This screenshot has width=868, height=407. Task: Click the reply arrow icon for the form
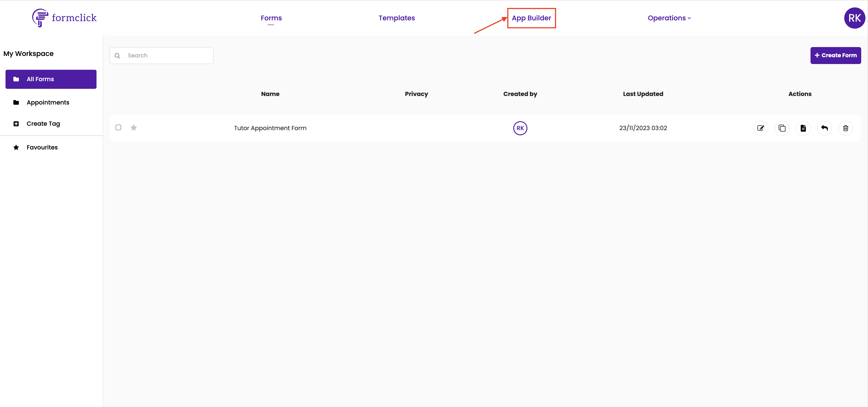click(x=824, y=128)
